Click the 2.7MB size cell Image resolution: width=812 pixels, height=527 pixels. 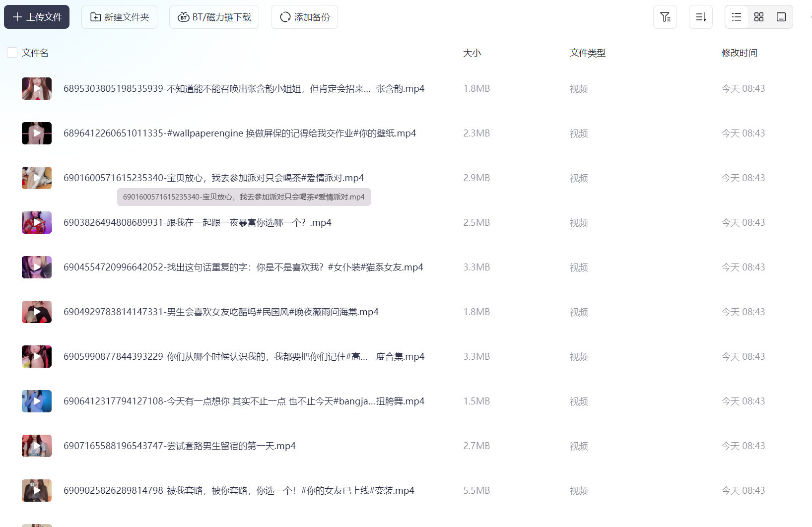pos(476,446)
